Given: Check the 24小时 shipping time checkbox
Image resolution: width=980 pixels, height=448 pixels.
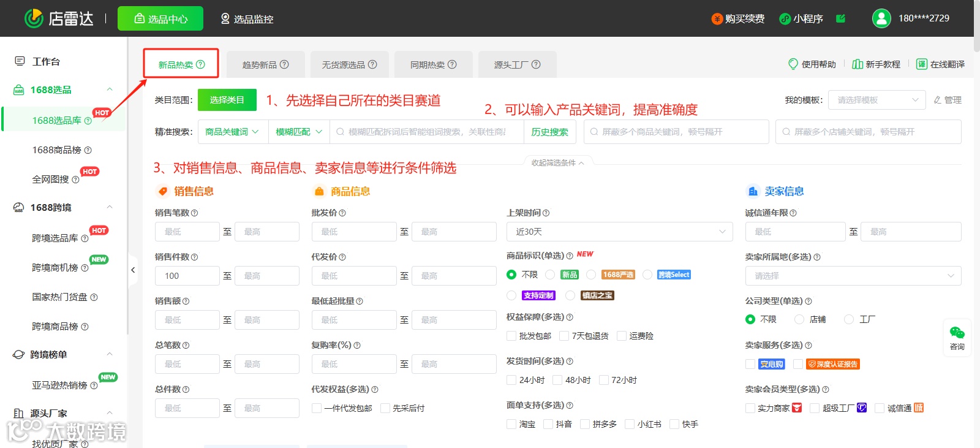Looking at the screenshot, I should [x=511, y=380].
